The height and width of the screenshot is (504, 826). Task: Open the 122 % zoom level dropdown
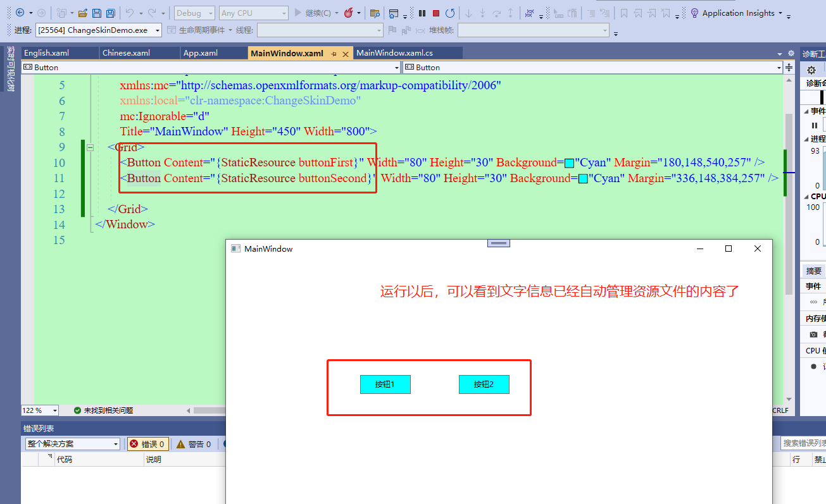point(41,410)
